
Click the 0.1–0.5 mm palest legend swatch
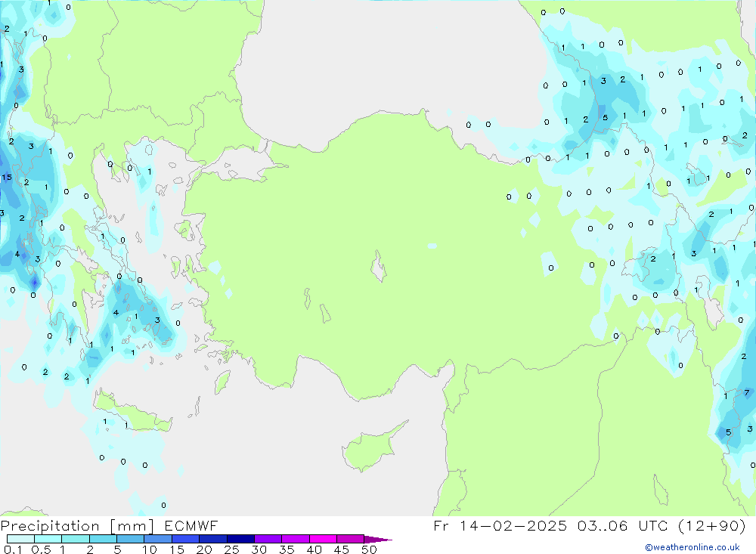(20, 539)
